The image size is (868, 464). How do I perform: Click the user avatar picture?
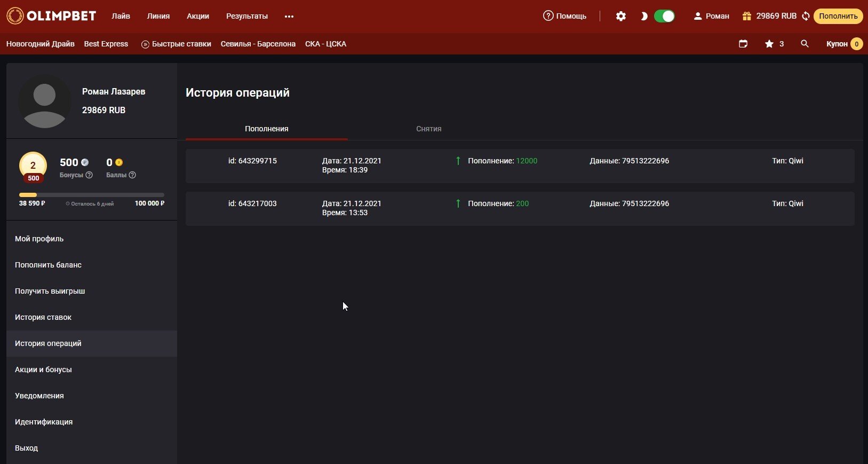click(45, 101)
